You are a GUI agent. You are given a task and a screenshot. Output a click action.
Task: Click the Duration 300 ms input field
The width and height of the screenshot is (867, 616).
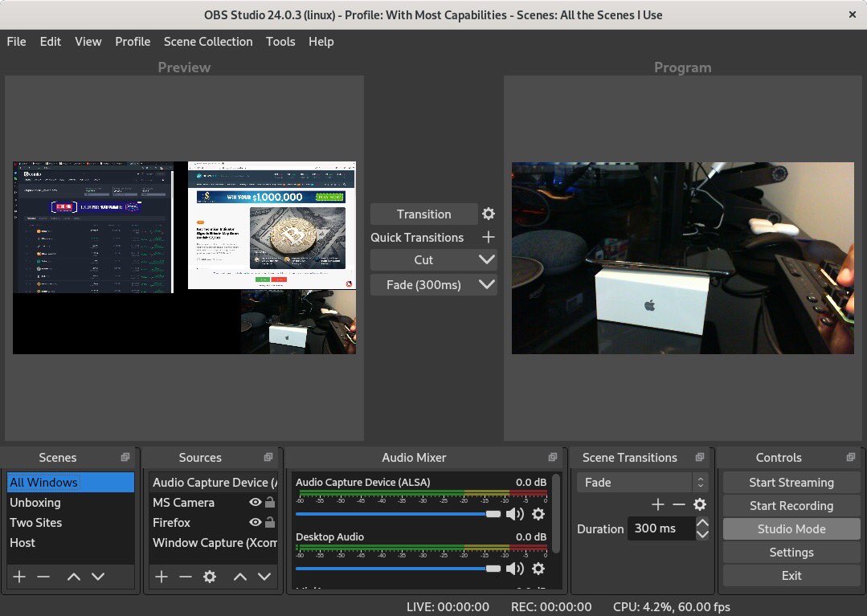pyautogui.click(x=661, y=528)
